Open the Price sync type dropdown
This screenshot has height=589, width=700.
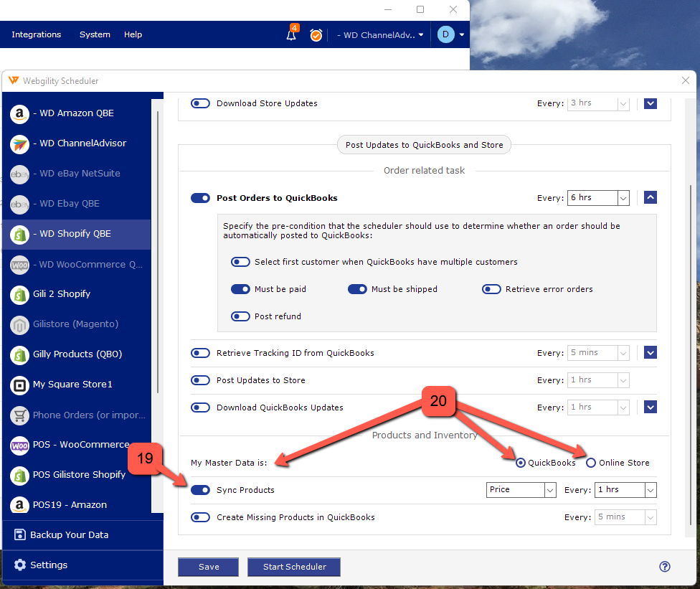[x=521, y=490]
